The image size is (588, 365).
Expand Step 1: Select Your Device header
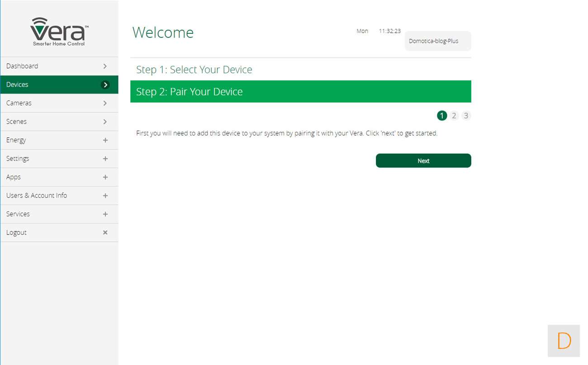(x=194, y=70)
